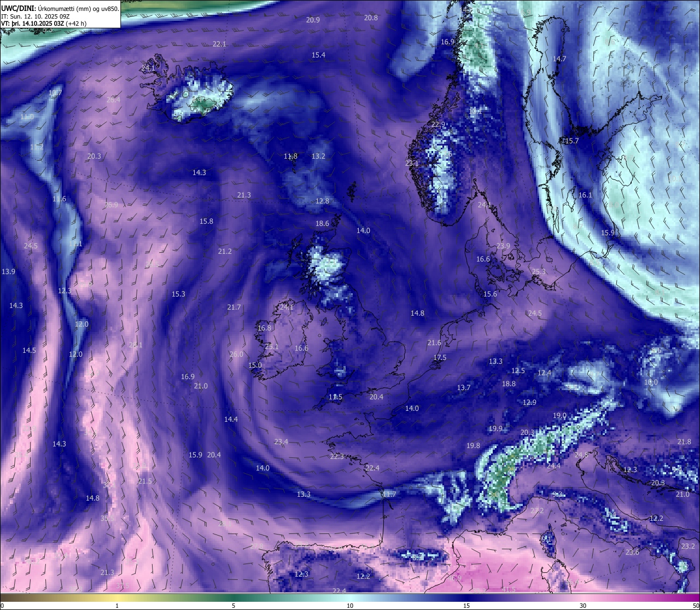This screenshot has width=700, height=610.
Task: Click the 26.0 value west of Ireland
Action: (x=236, y=354)
